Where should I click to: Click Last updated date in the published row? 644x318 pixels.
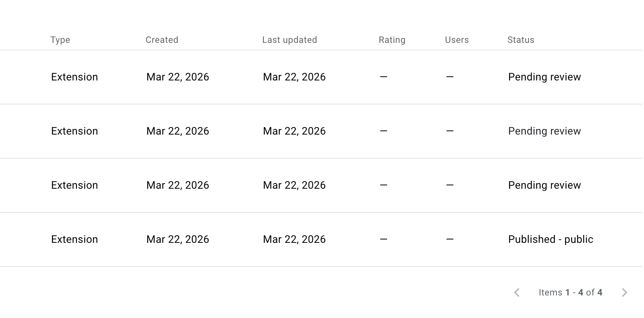tap(294, 239)
